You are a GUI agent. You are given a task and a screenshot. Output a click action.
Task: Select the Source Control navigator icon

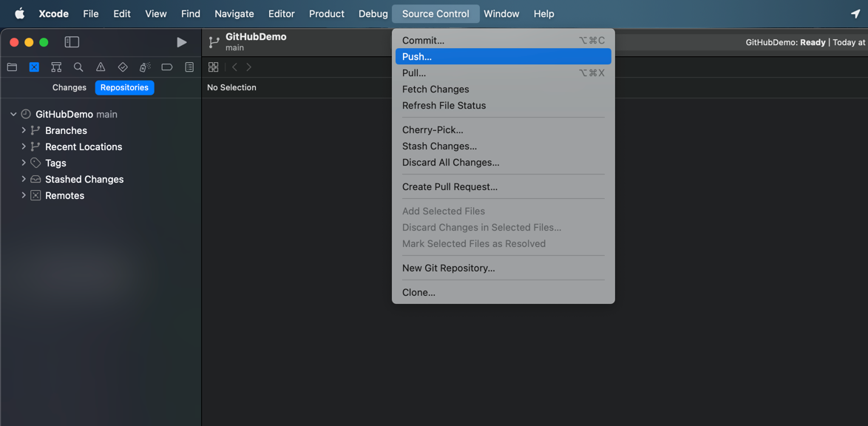point(34,67)
